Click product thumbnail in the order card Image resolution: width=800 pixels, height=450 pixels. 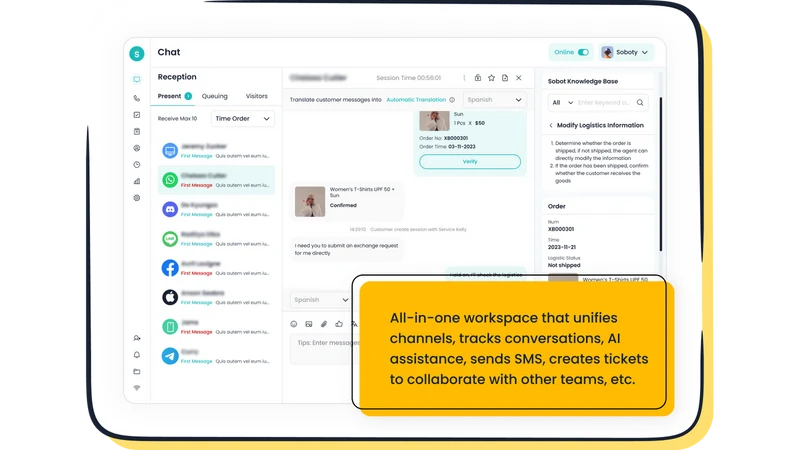(434, 121)
